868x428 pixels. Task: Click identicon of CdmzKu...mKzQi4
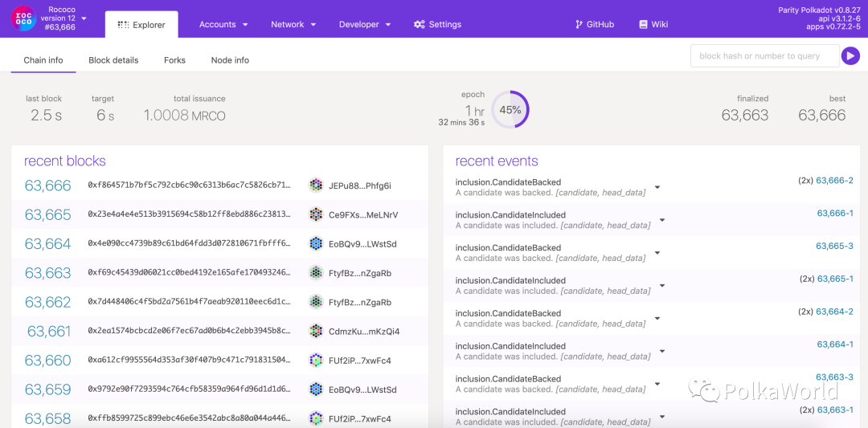(x=316, y=331)
